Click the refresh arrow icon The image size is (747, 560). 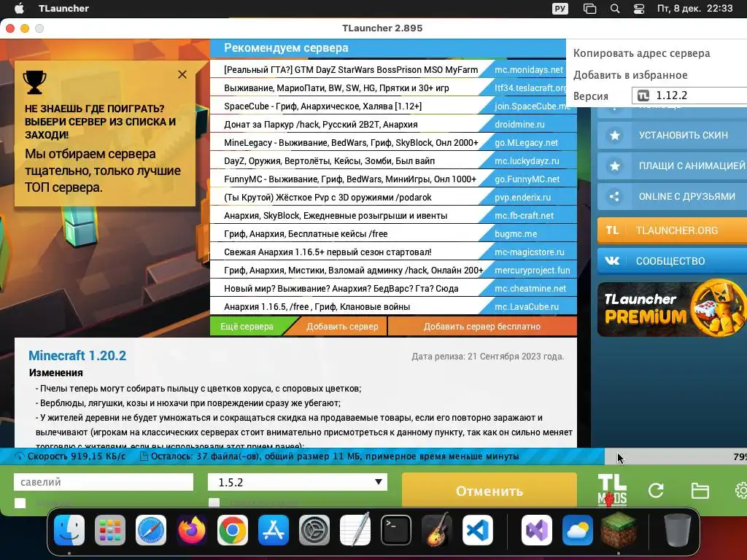tap(656, 491)
